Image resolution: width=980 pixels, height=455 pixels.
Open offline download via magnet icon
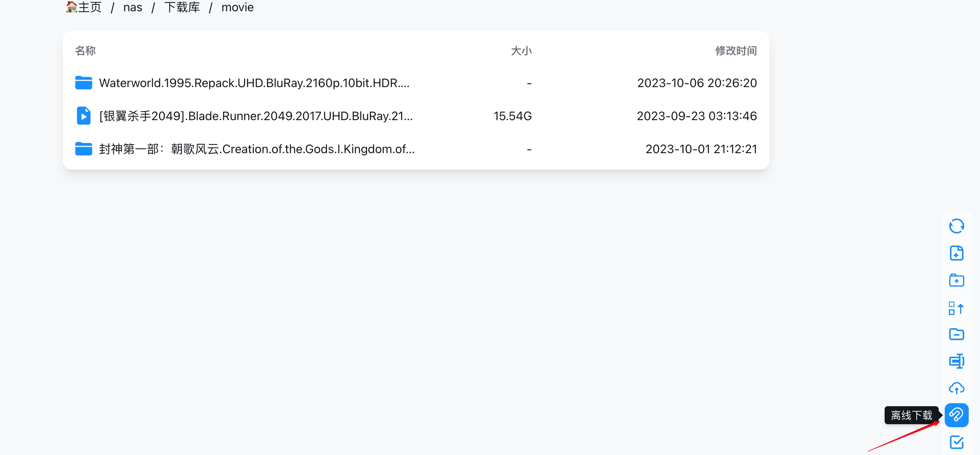coord(956,415)
